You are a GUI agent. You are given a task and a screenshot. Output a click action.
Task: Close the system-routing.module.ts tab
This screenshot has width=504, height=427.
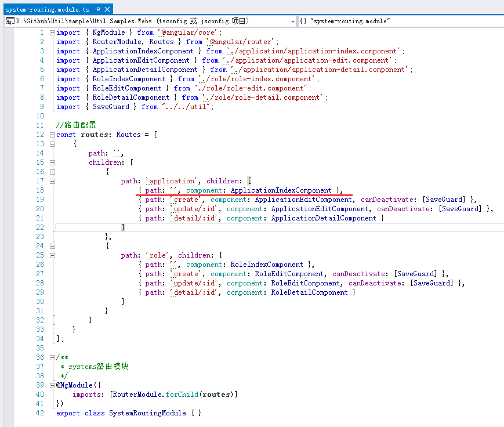point(107,9)
